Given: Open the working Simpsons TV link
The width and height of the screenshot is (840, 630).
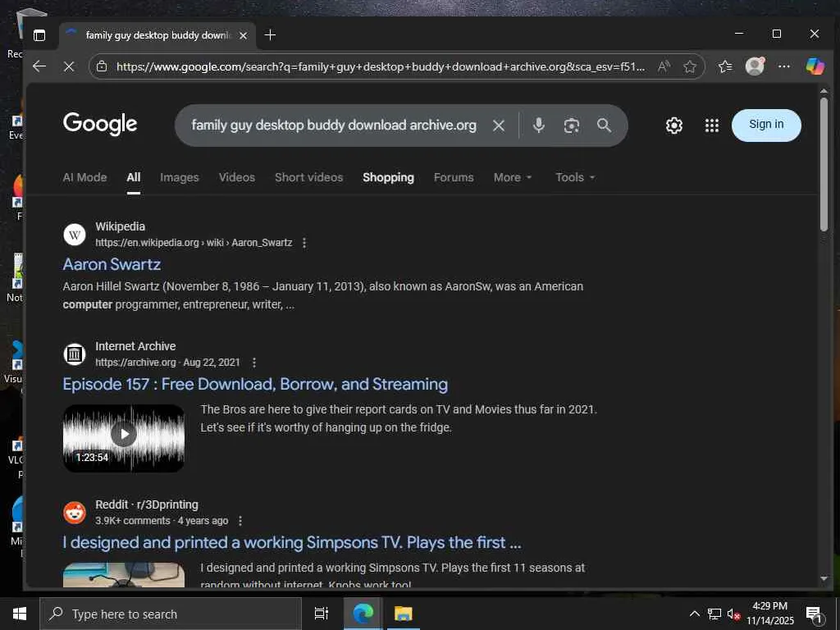Looking at the screenshot, I should (292, 542).
